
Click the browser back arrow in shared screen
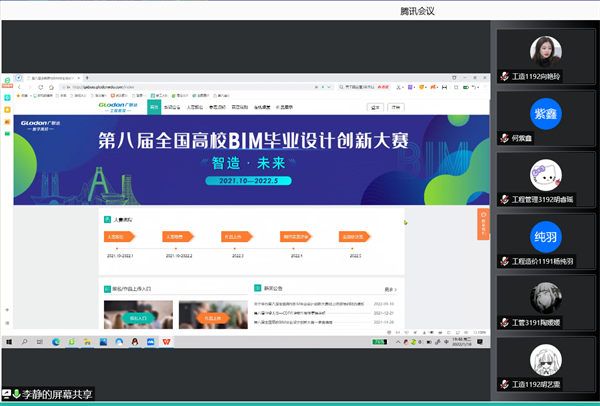[x=19, y=87]
